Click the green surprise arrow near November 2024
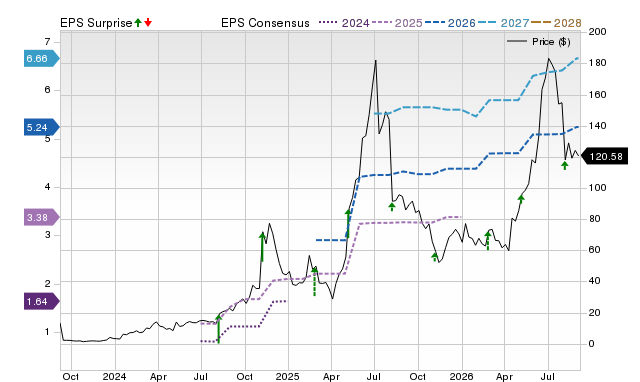 pos(262,247)
